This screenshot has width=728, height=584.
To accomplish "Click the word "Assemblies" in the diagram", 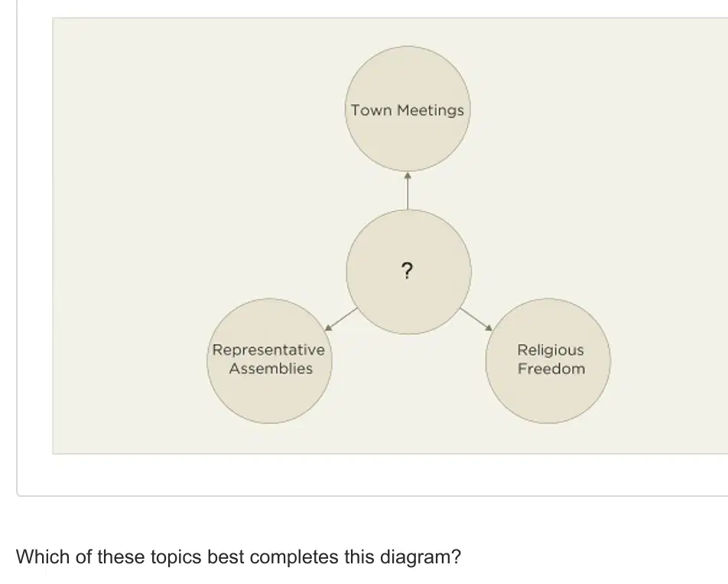I will coord(271,368).
